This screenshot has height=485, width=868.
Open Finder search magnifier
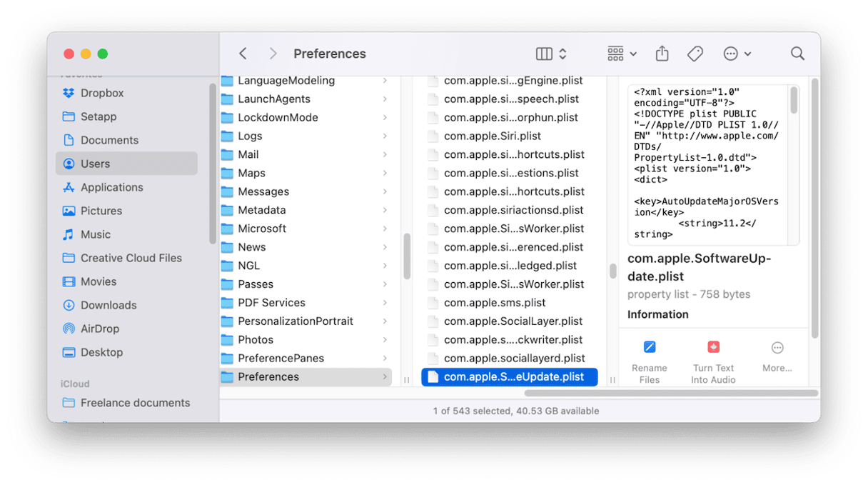797,54
